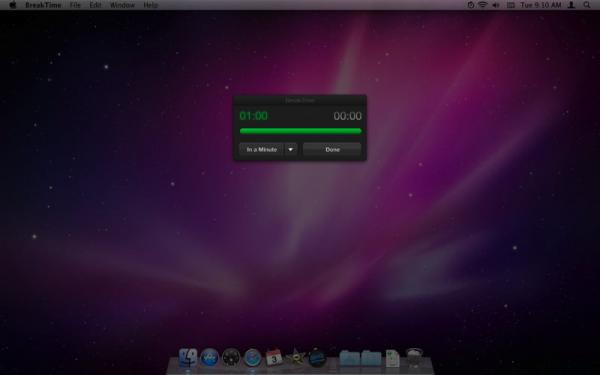
Task: Open the first folder stack in Dock
Action: (349, 358)
